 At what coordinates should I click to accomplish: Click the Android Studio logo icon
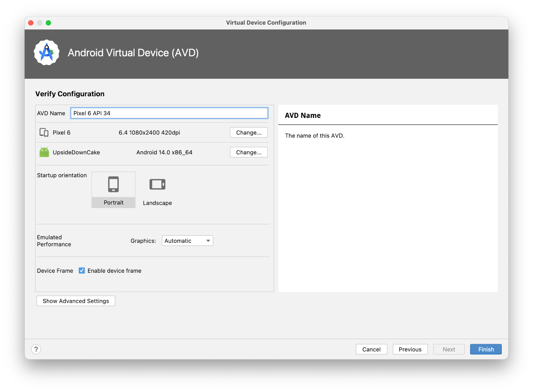pyautogui.click(x=47, y=53)
